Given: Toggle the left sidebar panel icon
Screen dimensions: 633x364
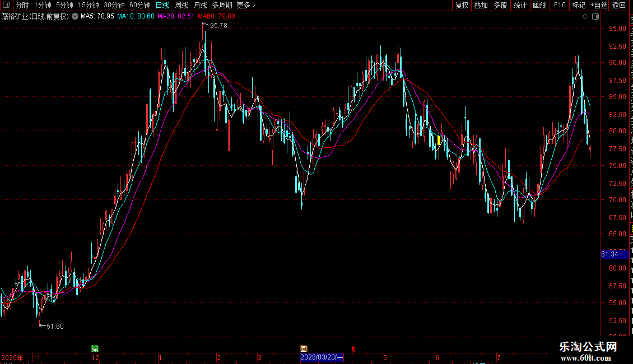Looking at the screenshot, I should point(6,5).
